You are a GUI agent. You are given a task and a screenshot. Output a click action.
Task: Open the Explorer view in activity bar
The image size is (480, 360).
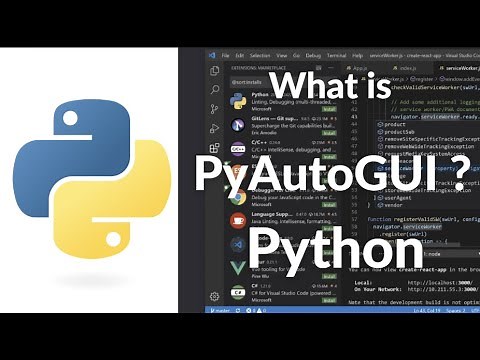click(x=215, y=71)
